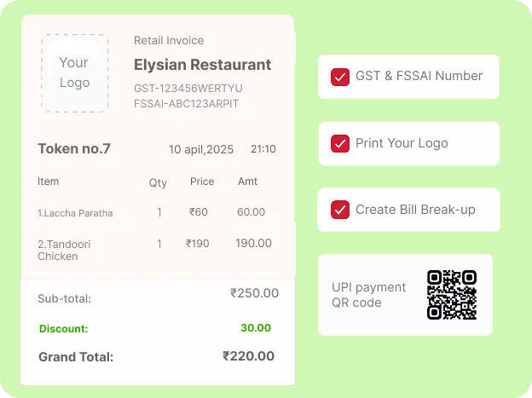Disable the Create Bill Break-up checkbox
The image size is (532, 398).
pos(340,210)
